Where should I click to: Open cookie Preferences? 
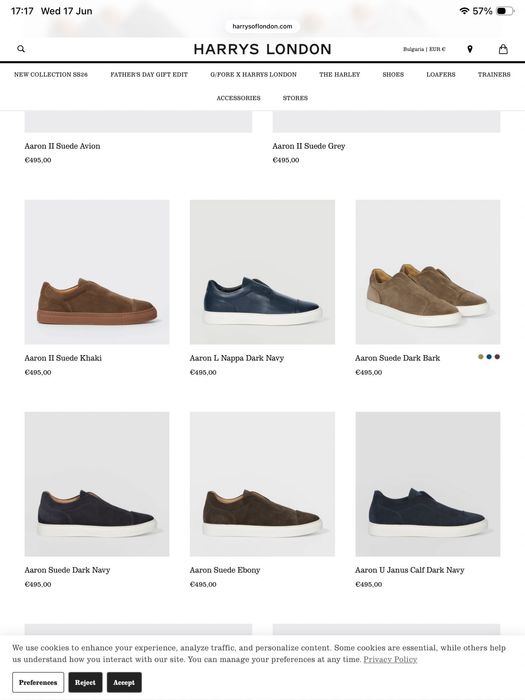[x=38, y=683]
